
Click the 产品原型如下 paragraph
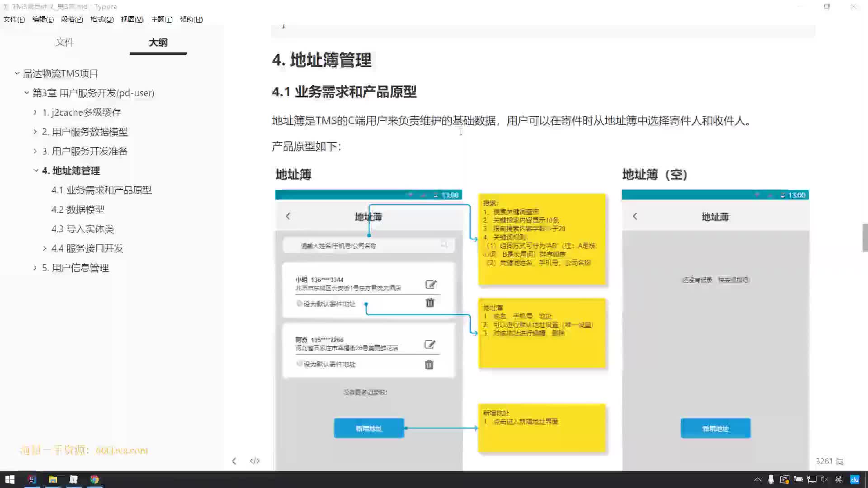pyautogui.click(x=307, y=146)
